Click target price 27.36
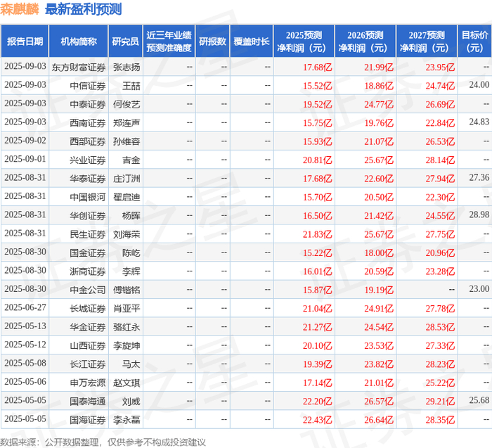492x448 pixels. (x=479, y=177)
